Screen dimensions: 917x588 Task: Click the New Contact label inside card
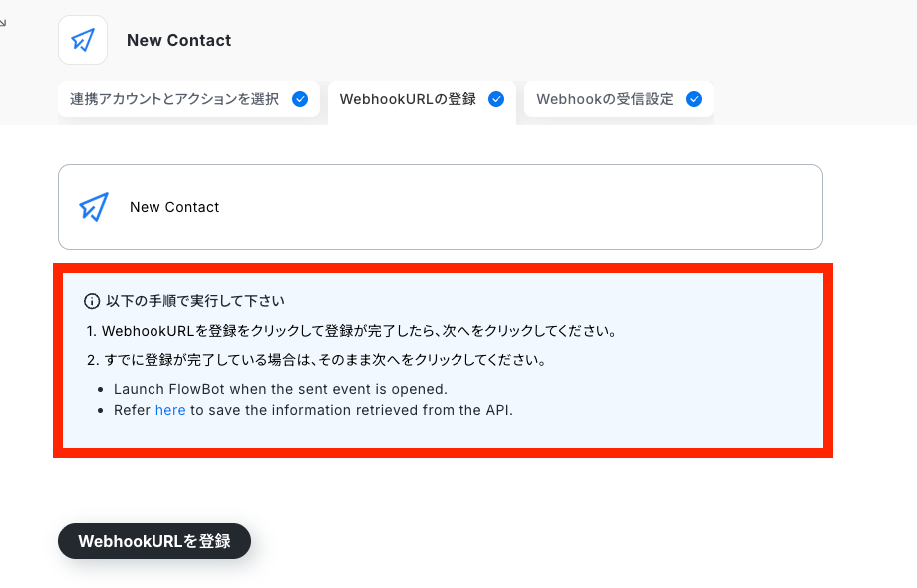click(x=174, y=207)
